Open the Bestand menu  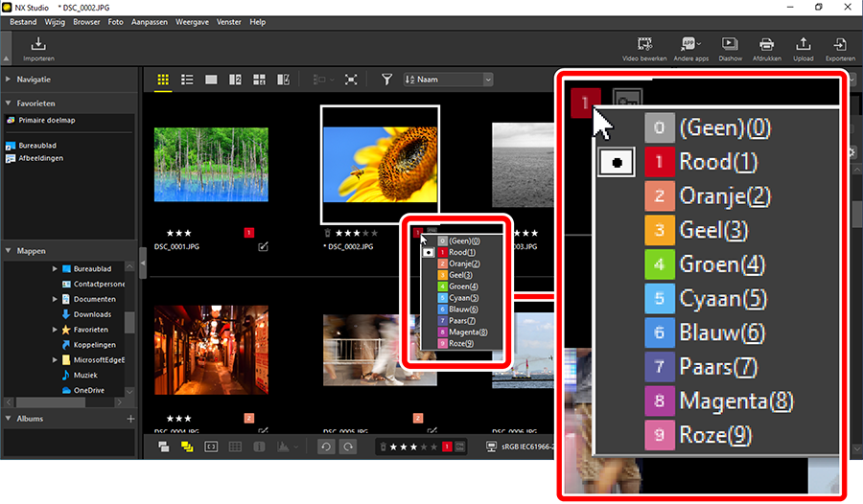23,22
